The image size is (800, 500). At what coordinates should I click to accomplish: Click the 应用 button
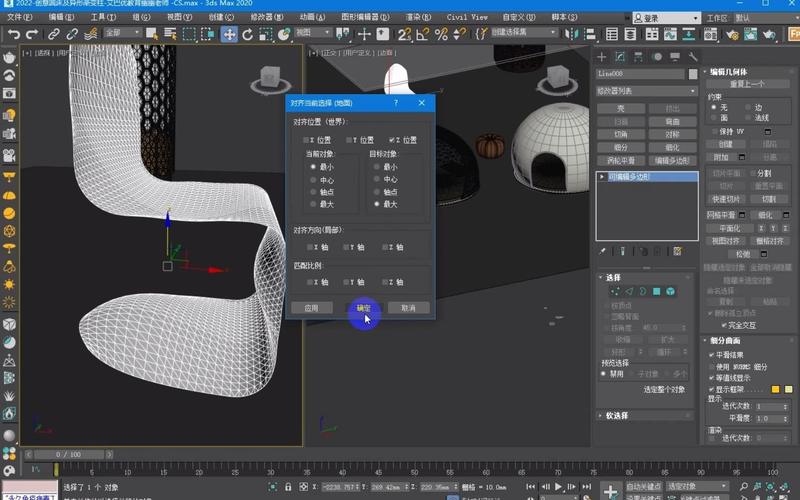(x=311, y=308)
